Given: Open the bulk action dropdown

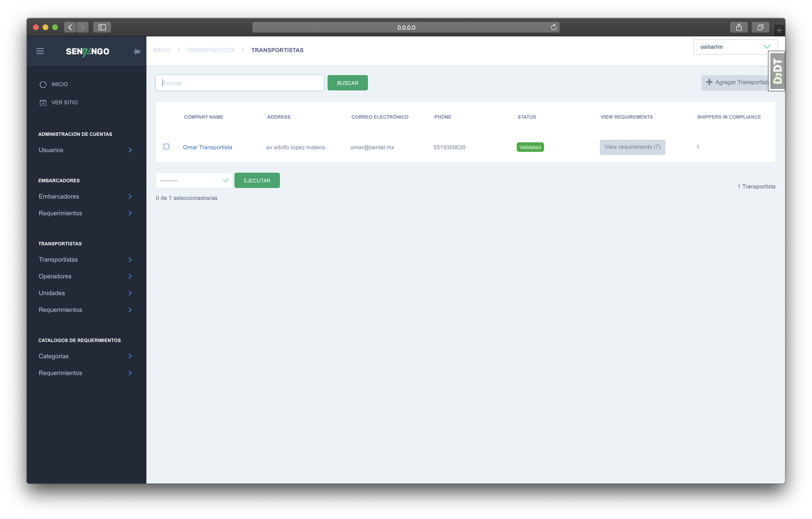Looking at the screenshot, I should (194, 181).
